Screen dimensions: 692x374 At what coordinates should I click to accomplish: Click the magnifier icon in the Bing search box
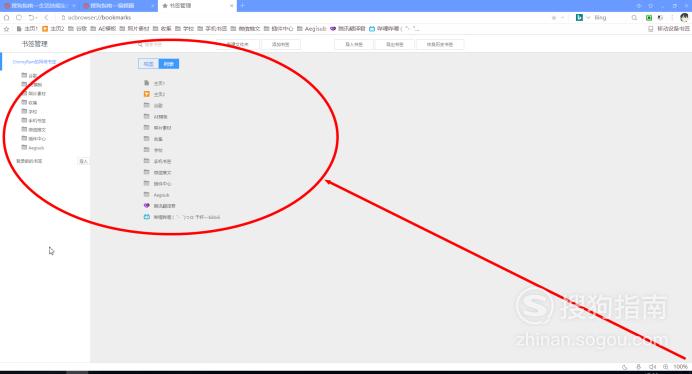click(634, 18)
